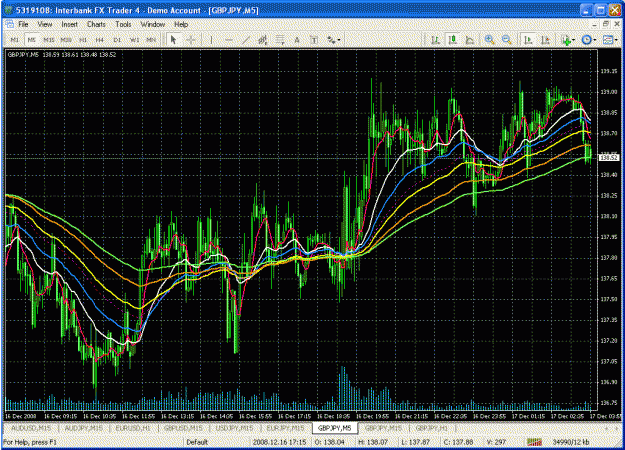Switch to AUDUSD,M15 chart tab
The height and width of the screenshot is (450, 625).
pyautogui.click(x=31, y=428)
